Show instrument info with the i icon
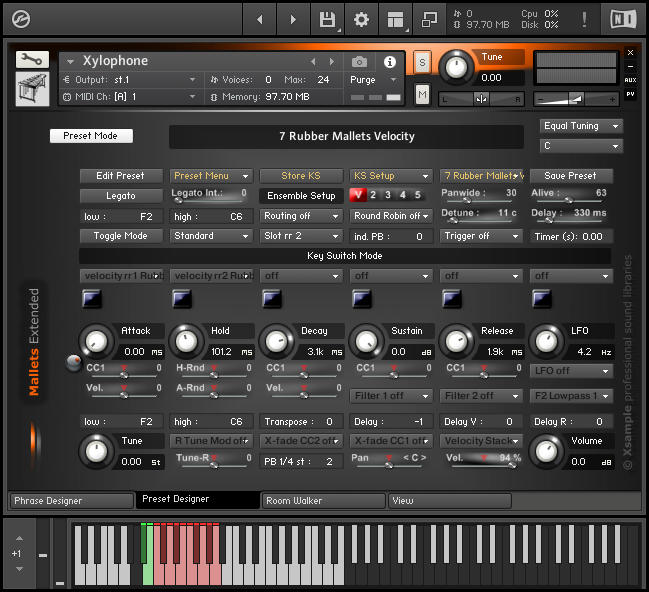Screen dimensions: 649x592 [x=389, y=62]
